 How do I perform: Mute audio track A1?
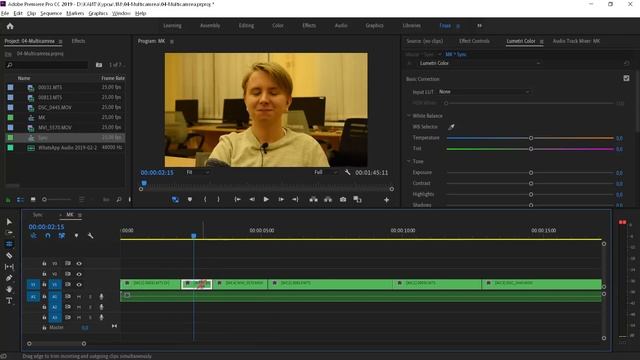(x=79, y=296)
